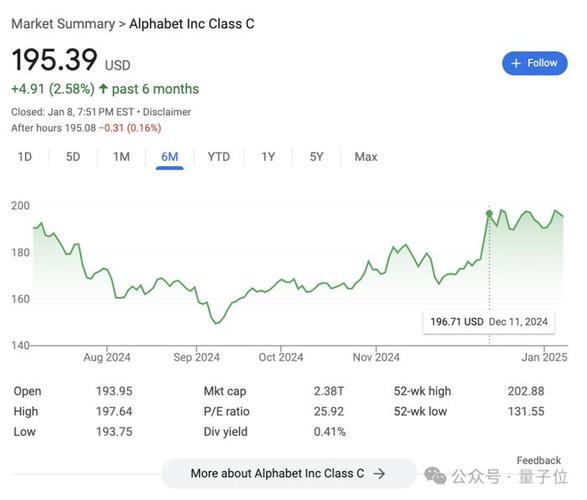Select the green dot marker on chart

click(x=489, y=214)
